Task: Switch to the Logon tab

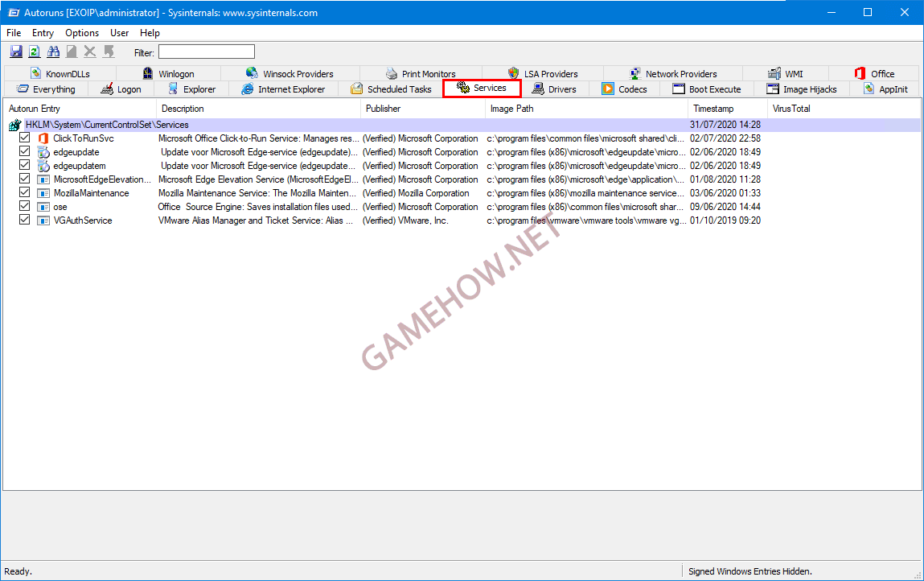Action: pos(121,89)
